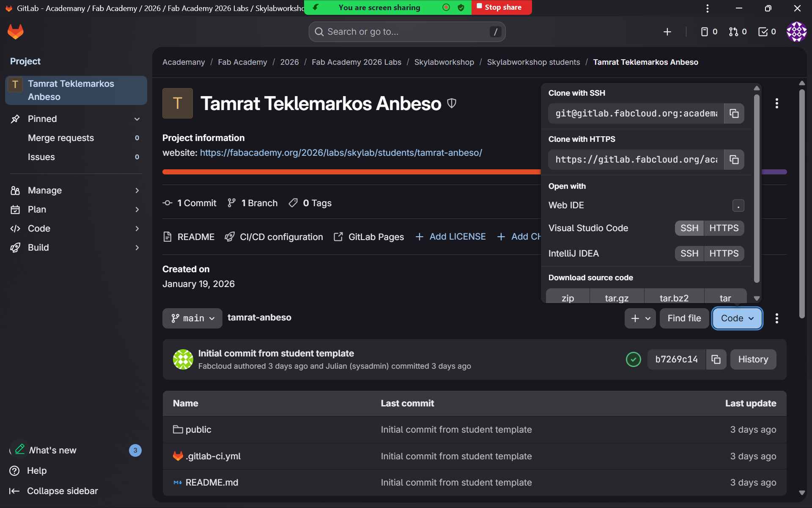Viewport: 812px width, 508px height.
Task: Open the create new plus icon
Action: 667,32
